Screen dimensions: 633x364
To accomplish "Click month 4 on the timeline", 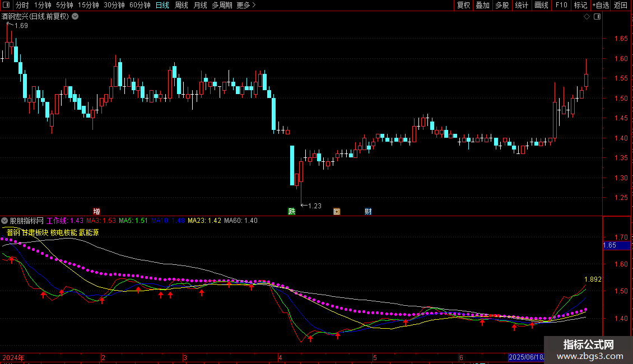I will click(280, 357).
